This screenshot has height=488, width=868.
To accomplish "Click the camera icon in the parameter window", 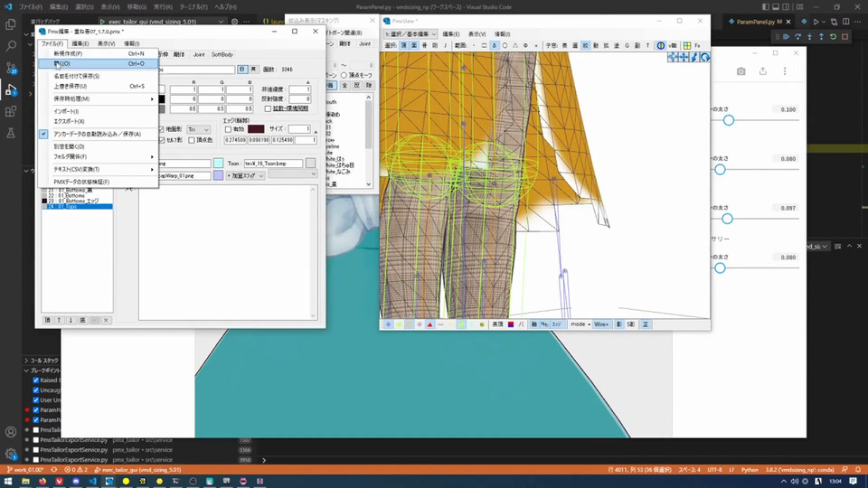I will pyautogui.click(x=741, y=71).
